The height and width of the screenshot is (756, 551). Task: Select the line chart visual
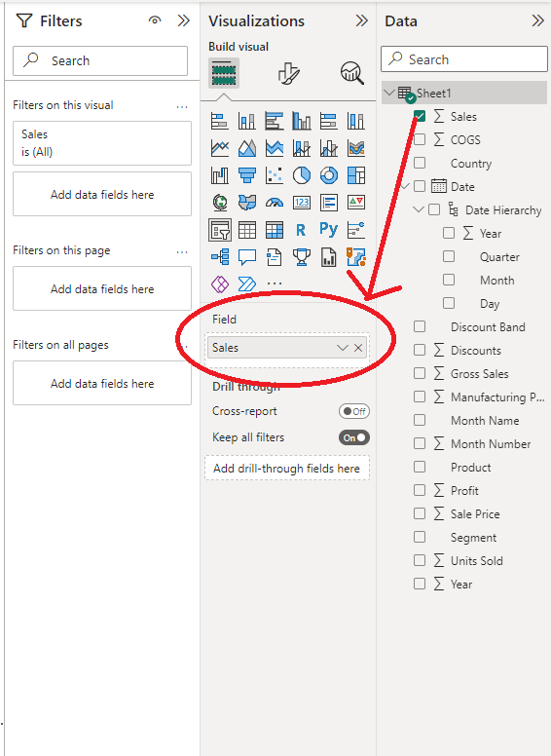click(x=220, y=148)
